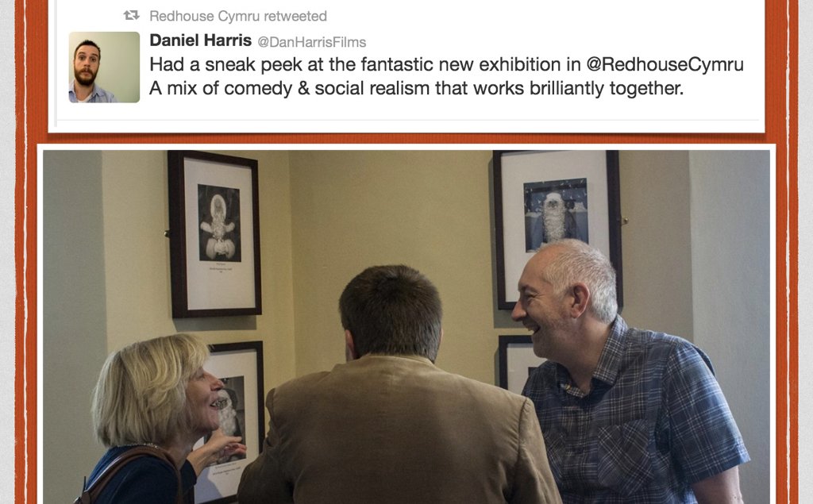Image resolution: width=813 pixels, height=504 pixels.
Task: Open the Redhouse Cymru retweeted link
Action: pos(238,16)
